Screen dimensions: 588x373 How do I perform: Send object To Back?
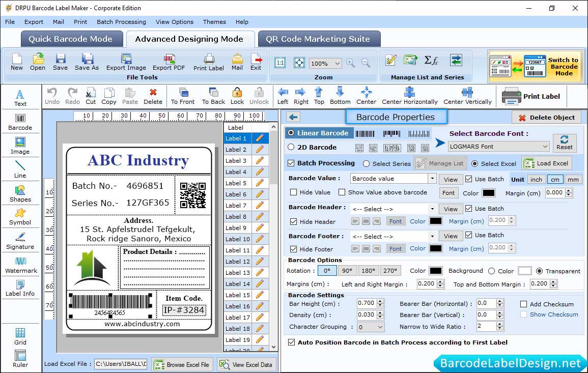[213, 96]
